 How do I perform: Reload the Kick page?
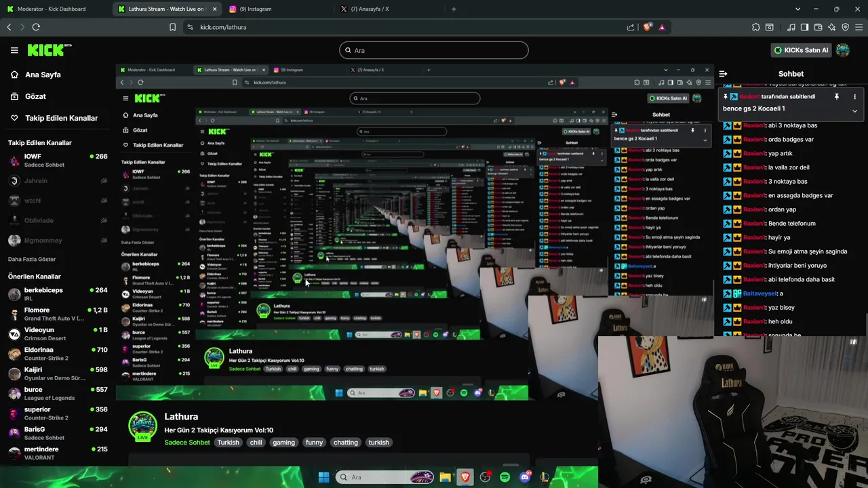pyautogui.click(x=36, y=27)
